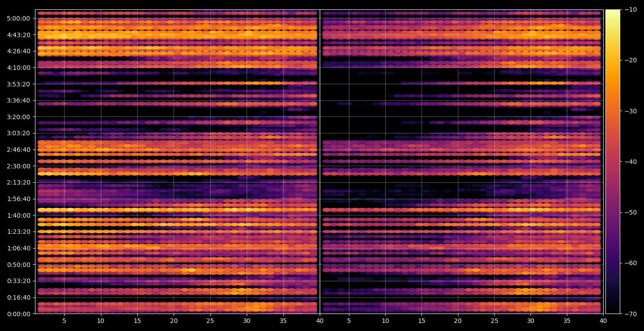Click the 2:30:00 y-axis label
The image size is (644, 331).
[18, 166]
